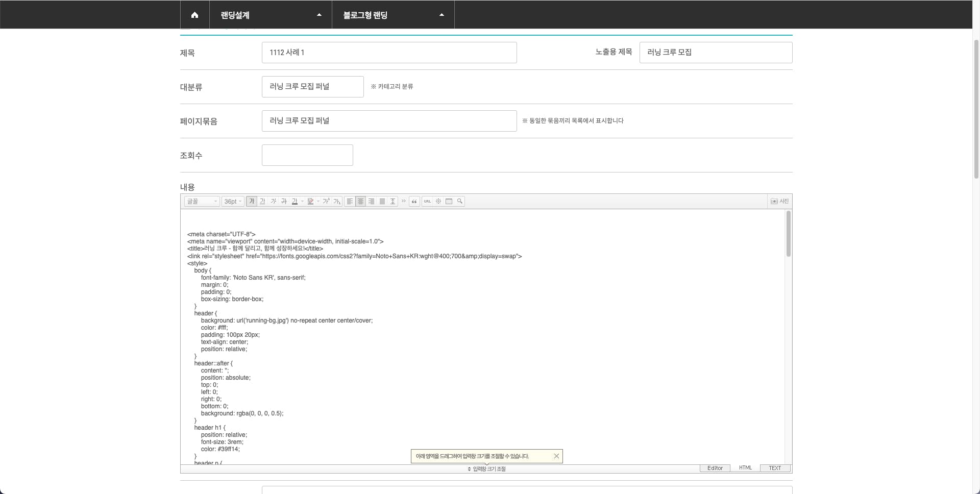Insert a table in the editor
Image resolution: width=980 pixels, height=494 pixels.
click(x=449, y=202)
